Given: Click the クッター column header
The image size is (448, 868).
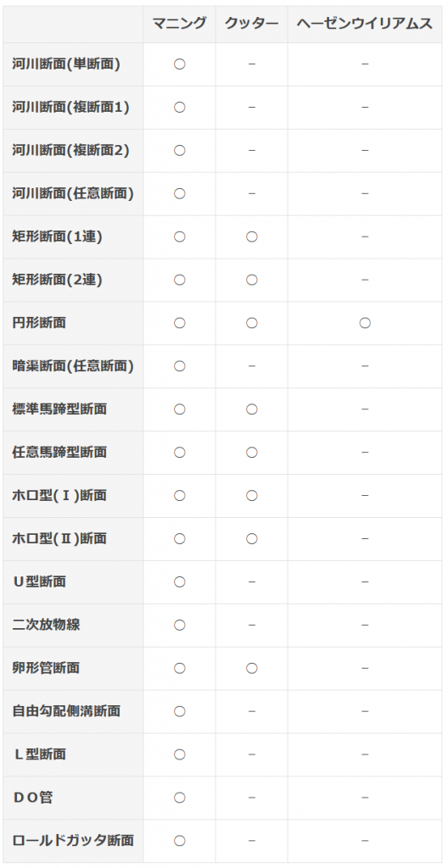Looking at the screenshot, I should tap(252, 23).
